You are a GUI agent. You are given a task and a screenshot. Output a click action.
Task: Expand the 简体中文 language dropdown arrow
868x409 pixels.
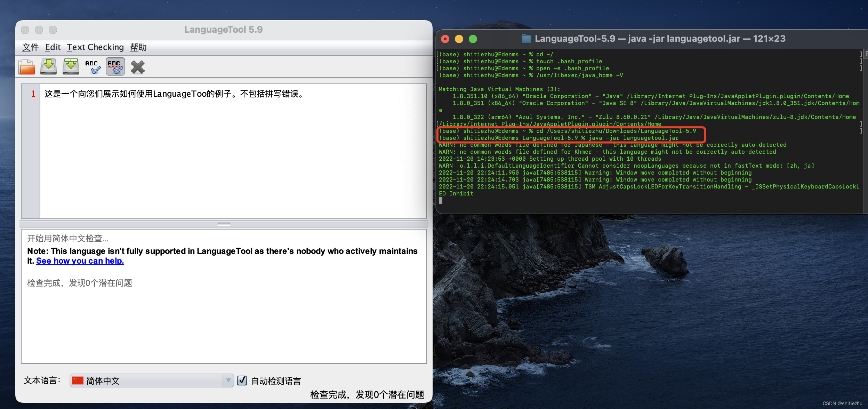pyautogui.click(x=228, y=380)
